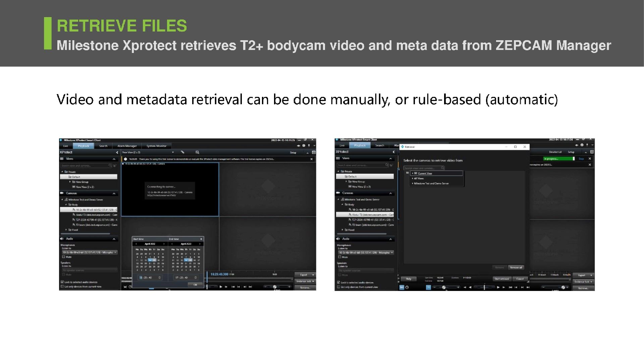
Task: Click view sync icon after New View dropdown
Action: tap(182, 152)
